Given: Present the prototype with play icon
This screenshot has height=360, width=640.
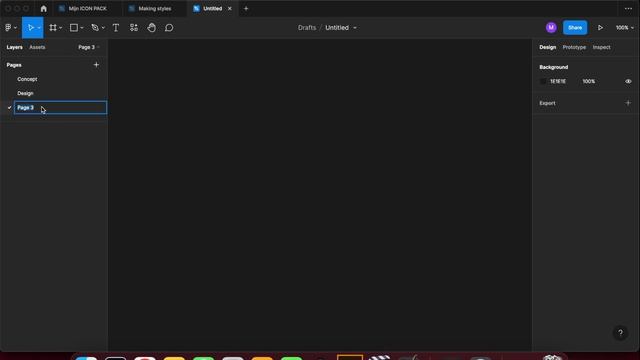Looking at the screenshot, I should pos(600,28).
